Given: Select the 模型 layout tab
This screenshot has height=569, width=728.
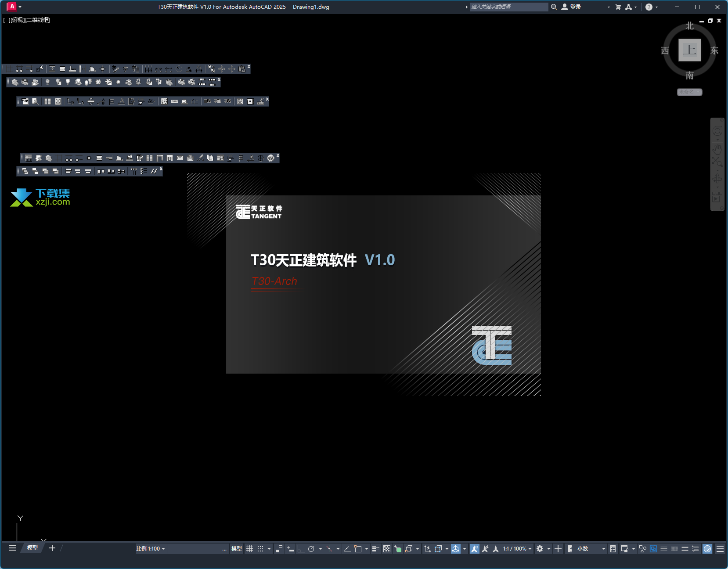Looking at the screenshot, I should pyautogui.click(x=32, y=548).
